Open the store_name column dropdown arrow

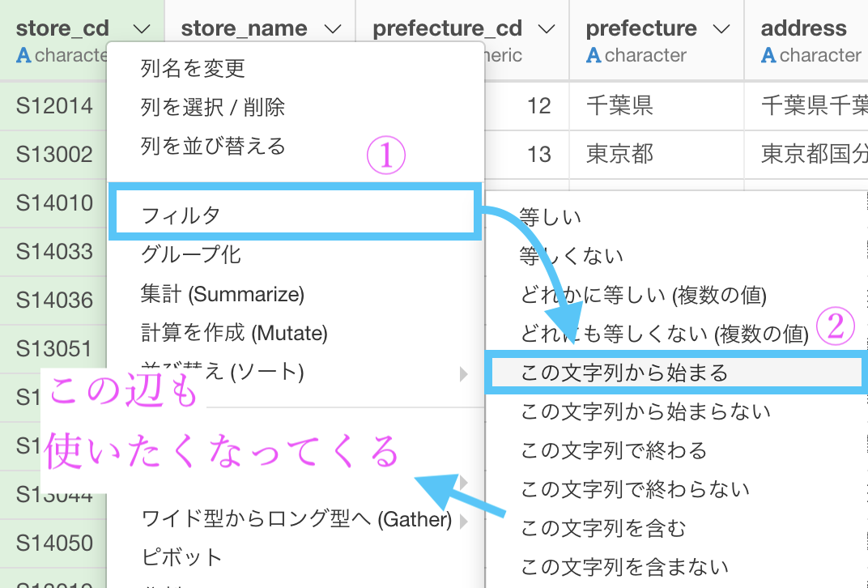click(x=332, y=29)
